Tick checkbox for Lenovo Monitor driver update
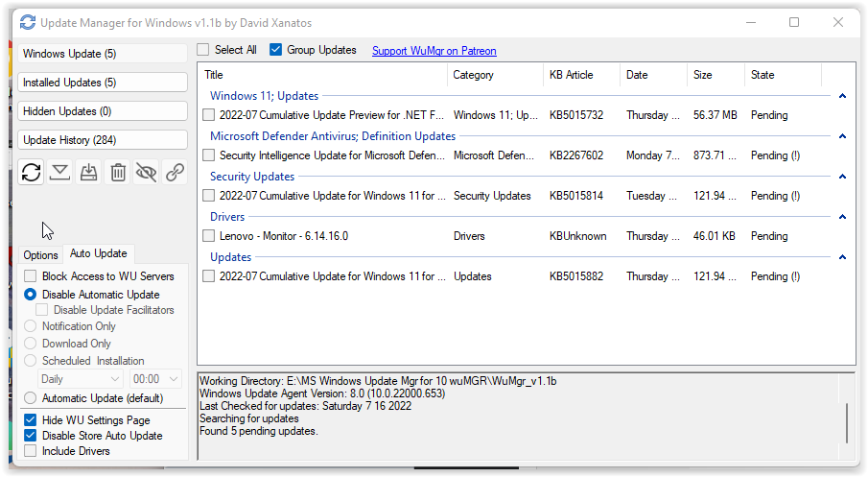The image size is (868, 477). pyautogui.click(x=209, y=236)
